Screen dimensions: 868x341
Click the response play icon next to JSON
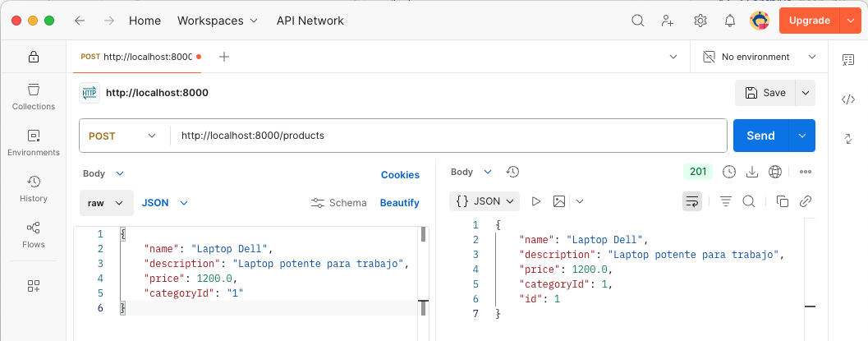[x=536, y=201]
